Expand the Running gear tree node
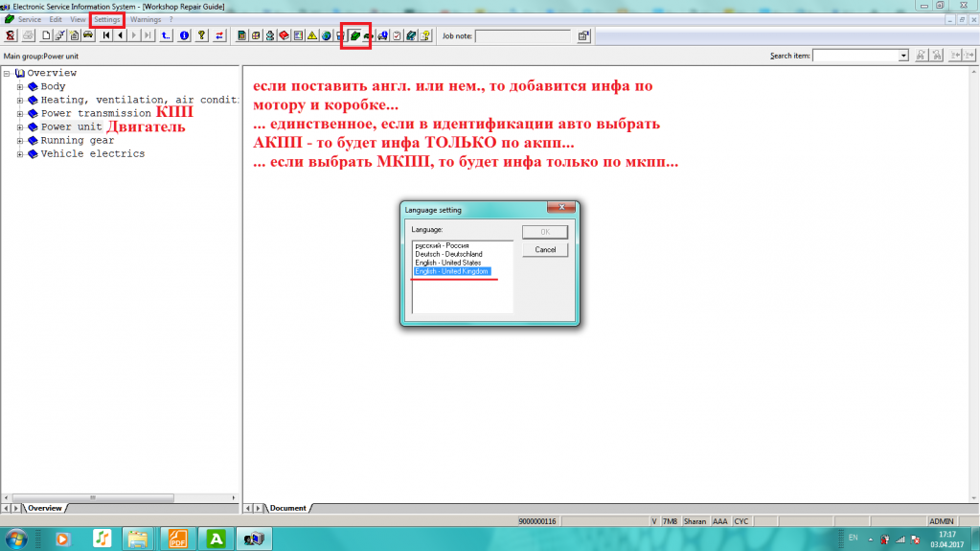Screen dimensions: 980x551 [x=20, y=141]
